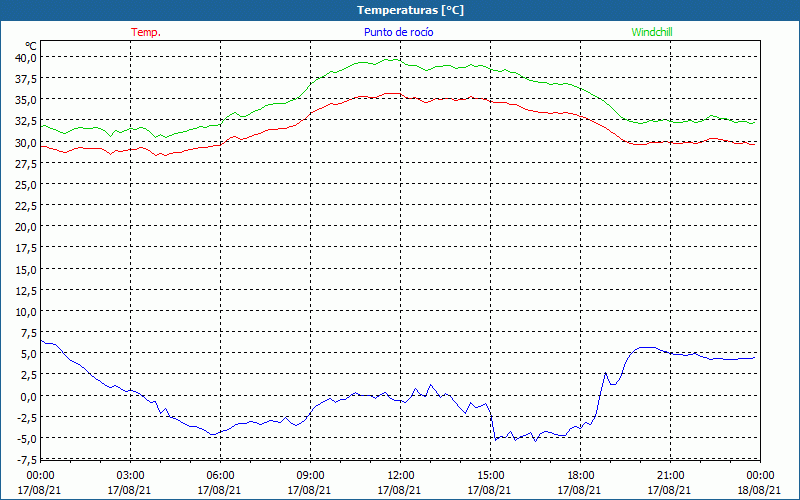The width and height of the screenshot is (800, 500).
Task: Select the red Temp. legend label
Action: (146, 32)
